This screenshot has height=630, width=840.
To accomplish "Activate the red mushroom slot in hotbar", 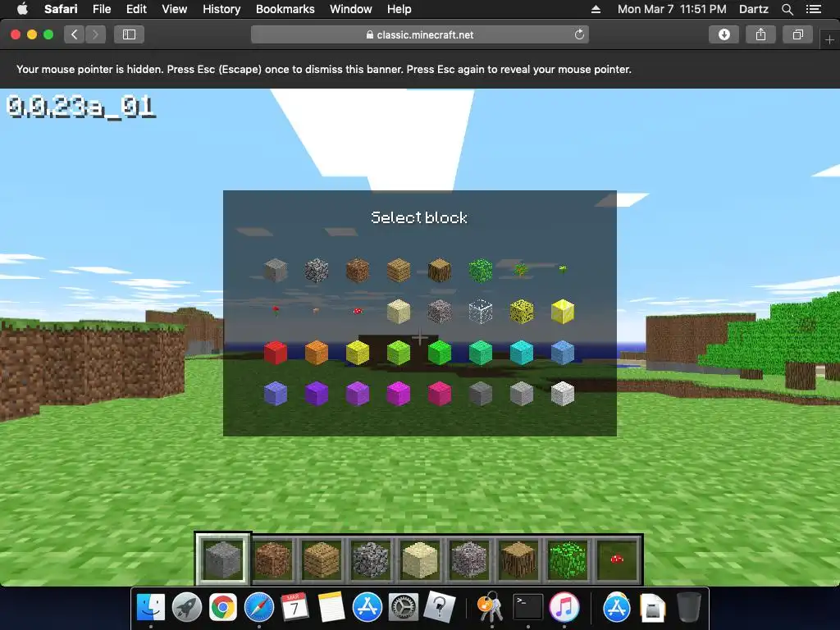I will (617, 559).
